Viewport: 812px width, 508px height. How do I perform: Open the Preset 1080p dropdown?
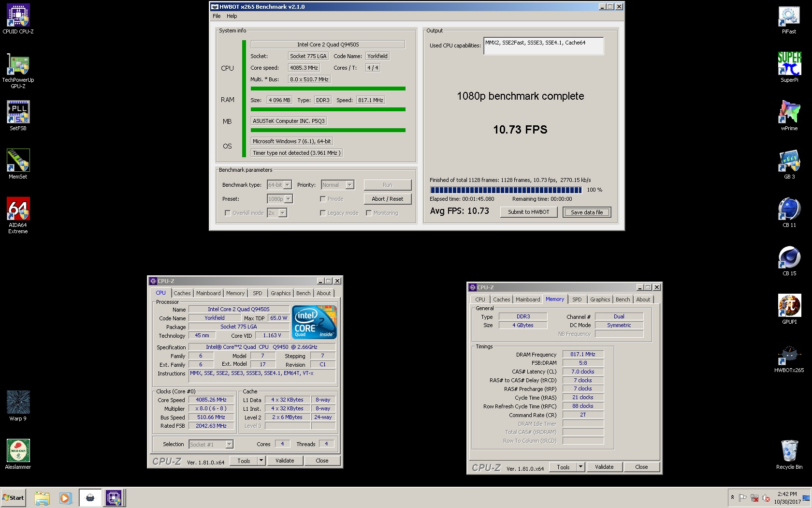(x=280, y=199)
